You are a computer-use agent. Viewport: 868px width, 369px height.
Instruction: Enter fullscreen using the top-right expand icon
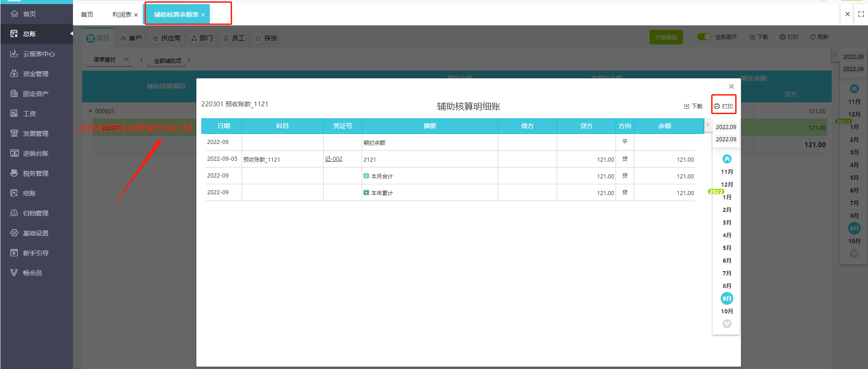[861, 14]
